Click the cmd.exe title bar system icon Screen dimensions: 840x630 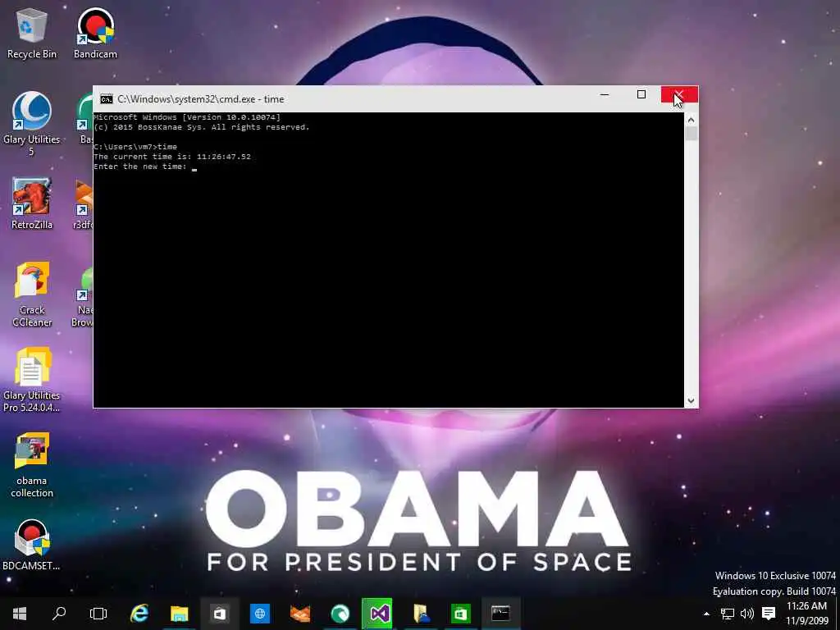click(x=107, y=99)
